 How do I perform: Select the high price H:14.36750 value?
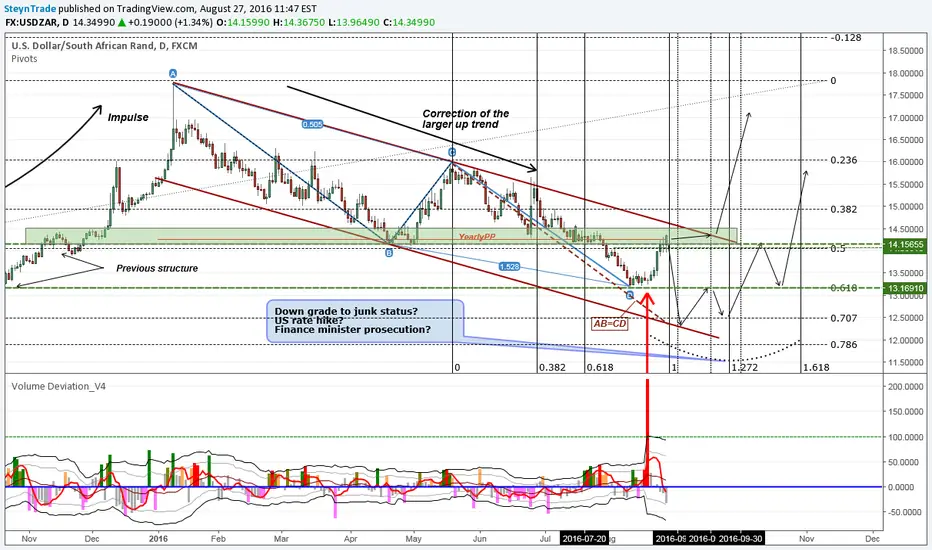click(x=299, y=23)
